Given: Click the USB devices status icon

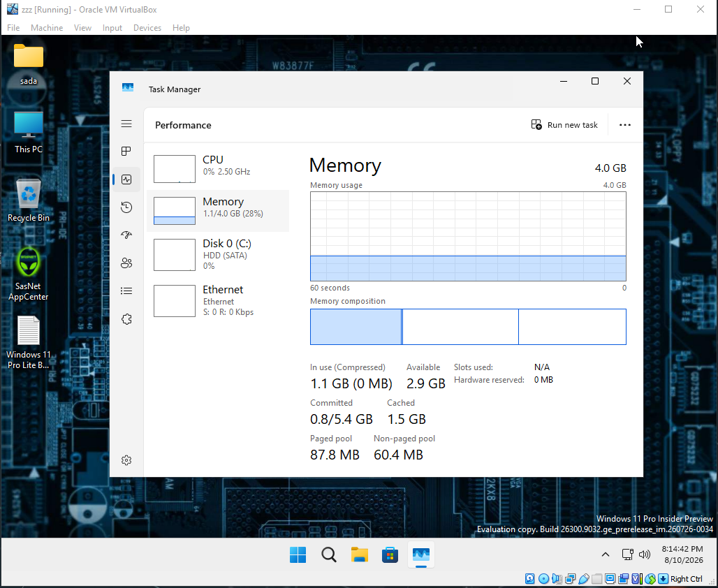Looking at the screenshot, I should point(584,579).
